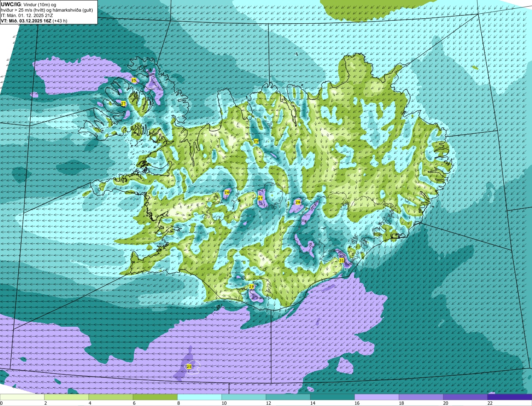Click the scale tick label "10"
Screen dimensions: 532x406
(x=224, y=403)
